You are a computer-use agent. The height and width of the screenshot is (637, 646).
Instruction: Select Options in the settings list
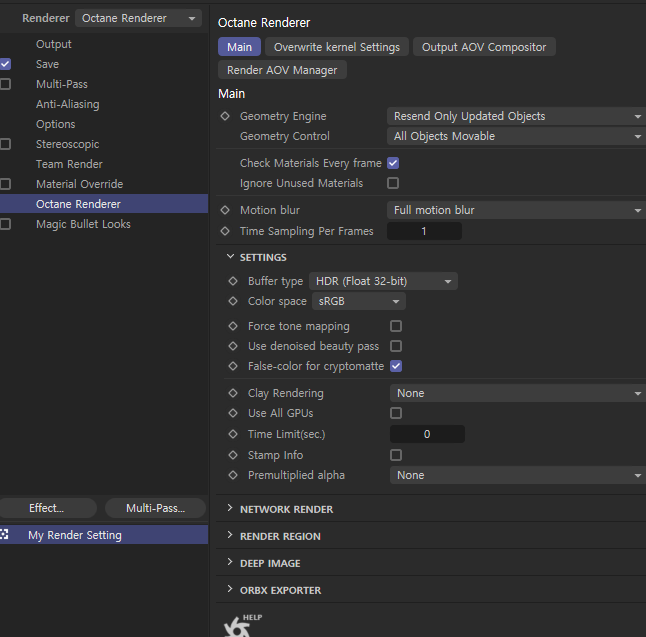(x=56, y=124)
